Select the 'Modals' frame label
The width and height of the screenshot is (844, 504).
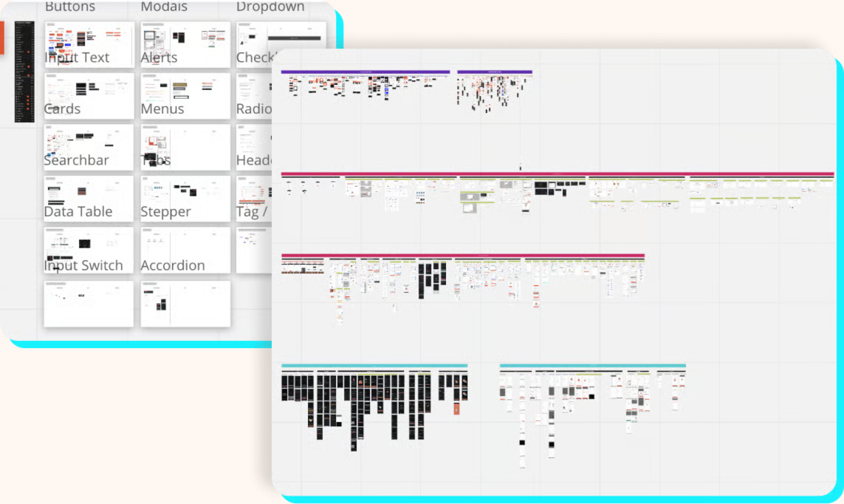point(164,6)
